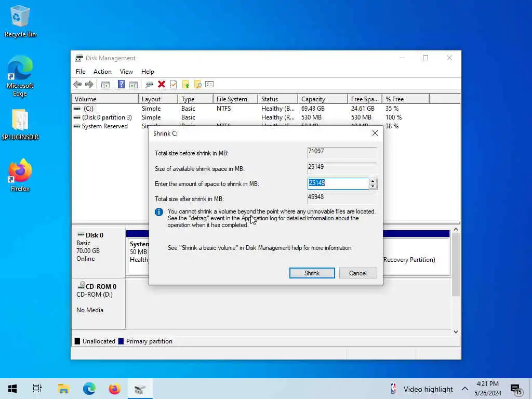Select the System Reserved partition block
This screenshot has height=399, width=532.
click(x=138, y=256)
